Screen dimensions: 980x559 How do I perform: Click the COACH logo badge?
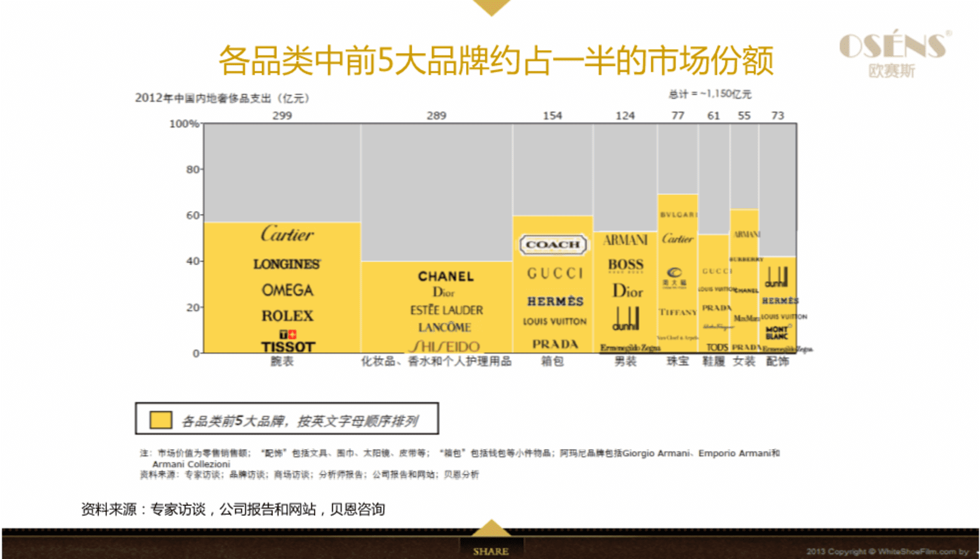coord(553,245)
